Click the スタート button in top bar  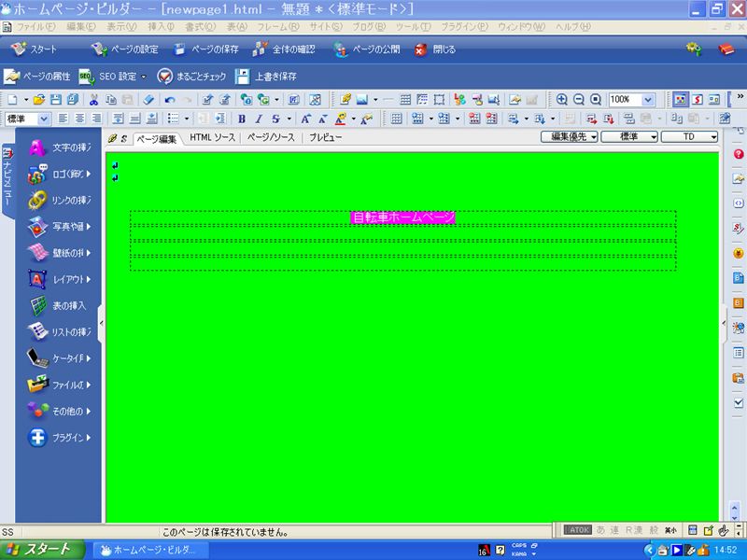click(x=34, y=49)
